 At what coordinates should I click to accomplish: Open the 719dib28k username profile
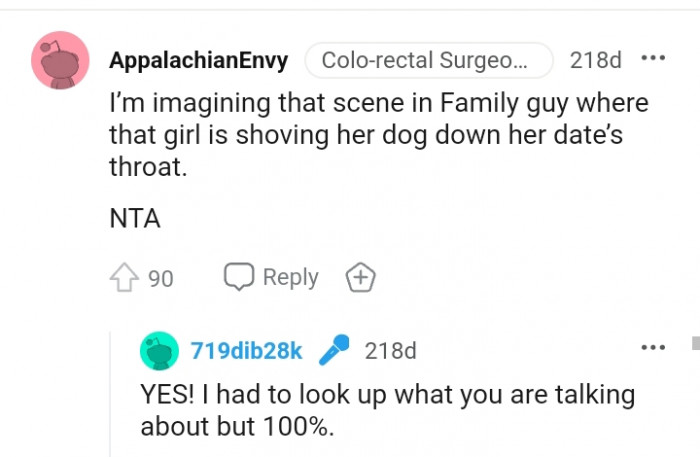tap(246, 351)
